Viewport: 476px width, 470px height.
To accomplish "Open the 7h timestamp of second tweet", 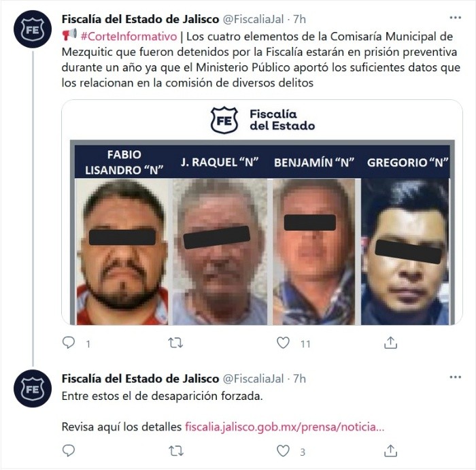I will (299, 379).
